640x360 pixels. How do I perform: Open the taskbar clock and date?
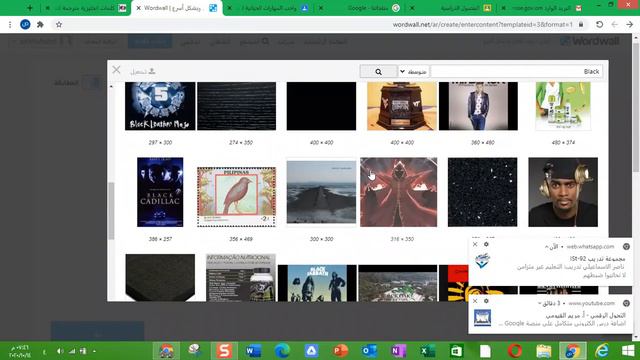(19, 351)
